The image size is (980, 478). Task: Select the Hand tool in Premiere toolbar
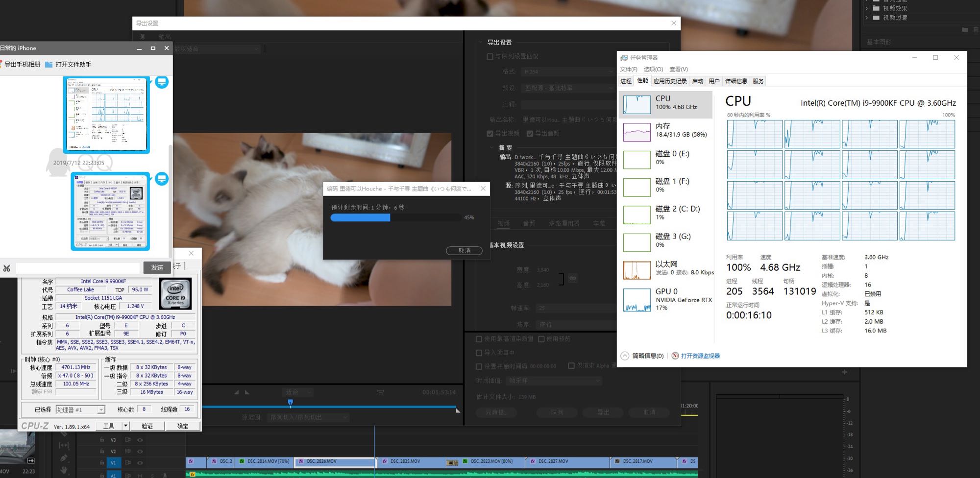64,471
